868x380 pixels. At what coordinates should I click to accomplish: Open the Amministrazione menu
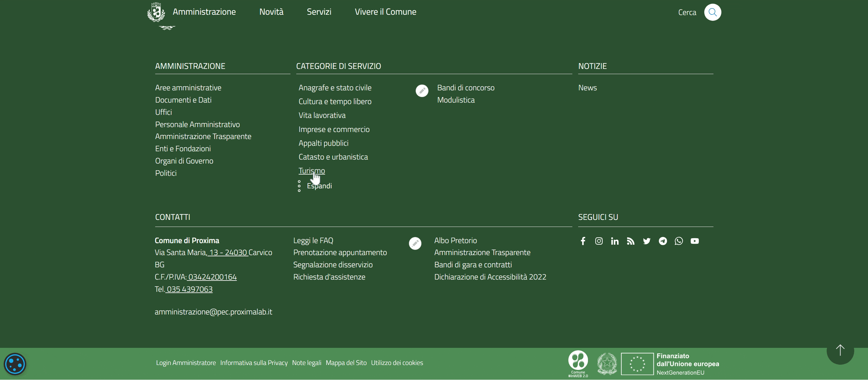click(204, 12)
